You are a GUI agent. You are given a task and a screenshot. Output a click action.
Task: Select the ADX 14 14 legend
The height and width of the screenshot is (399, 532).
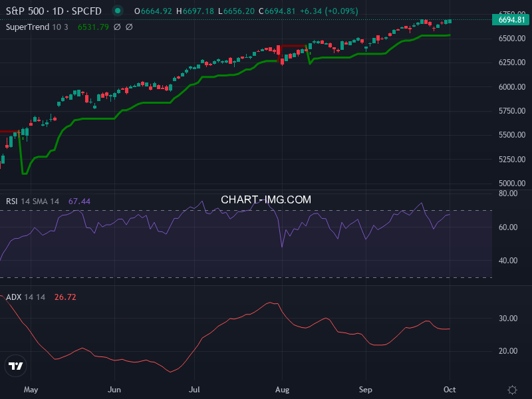25,297
